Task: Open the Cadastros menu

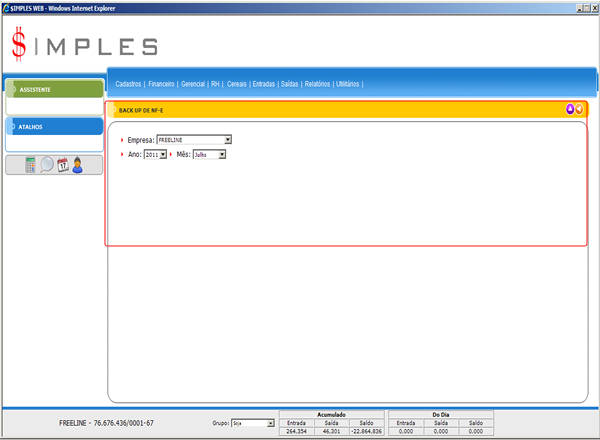Action: (128, 84)
